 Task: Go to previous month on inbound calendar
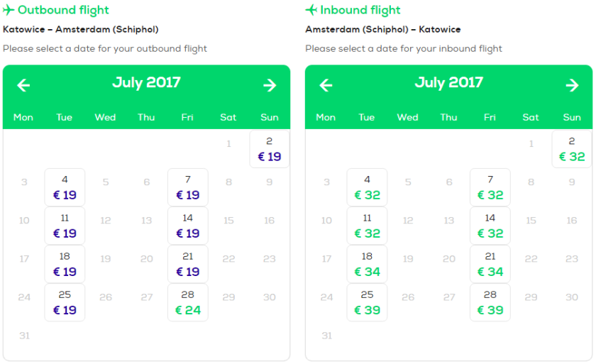tap(326, 86)
